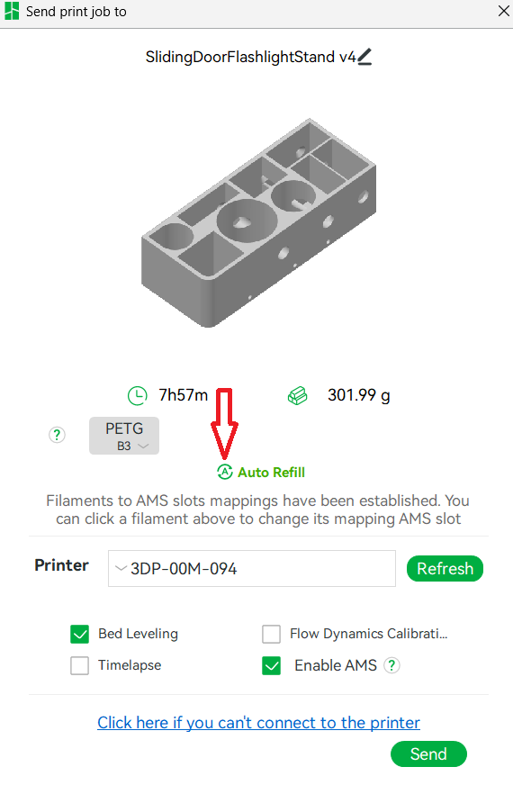Click the filament spool icon beside 301.99 g

coord(297,395)
